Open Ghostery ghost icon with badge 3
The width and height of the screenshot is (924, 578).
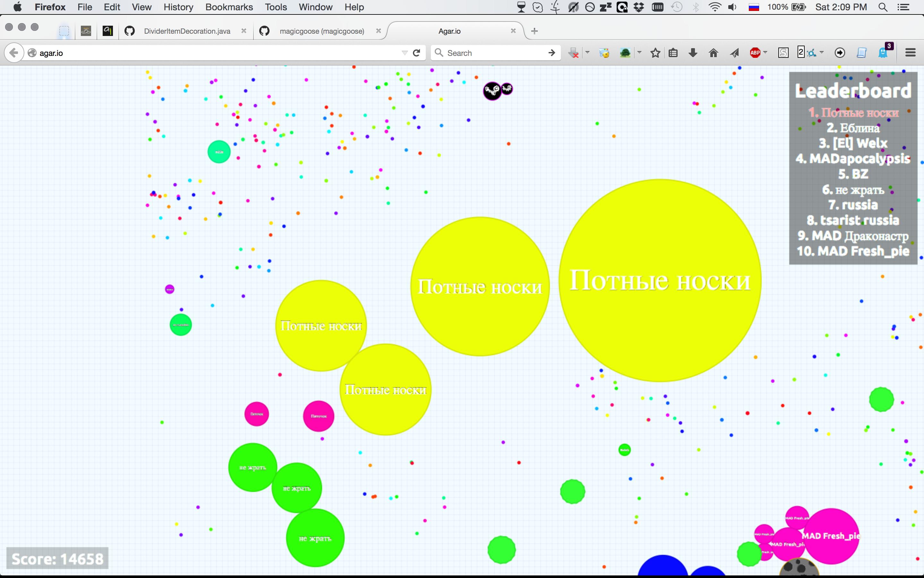pos(884,52)
